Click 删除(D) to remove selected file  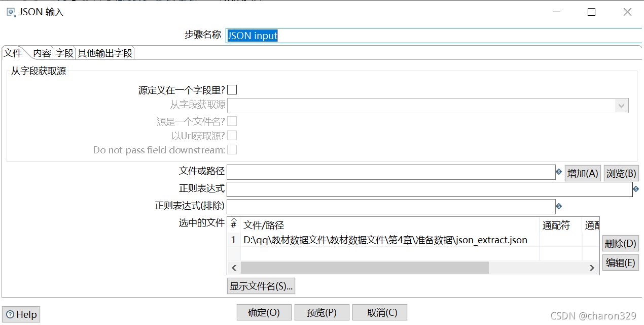tap(620, 243)
